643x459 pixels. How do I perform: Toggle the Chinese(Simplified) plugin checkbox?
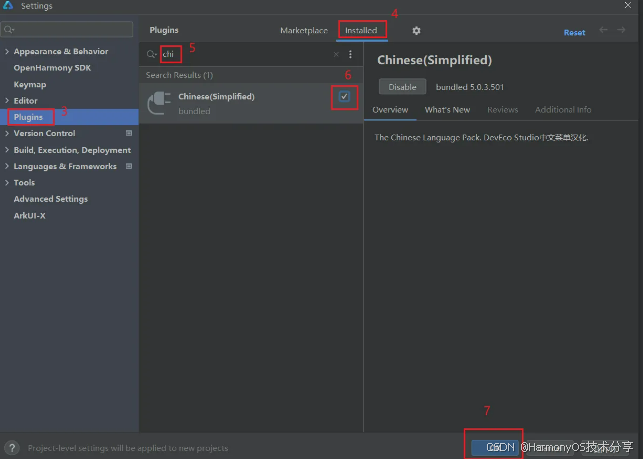[x=344, y=96]
